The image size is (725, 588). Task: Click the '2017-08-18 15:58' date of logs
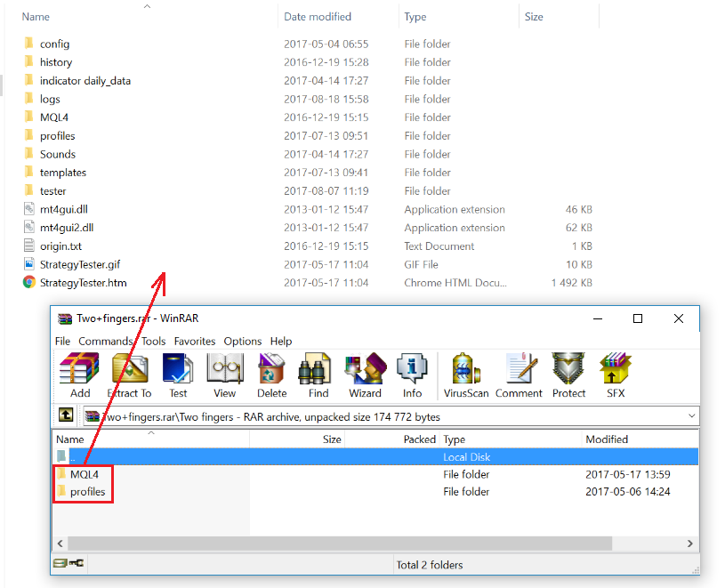pyautogui.click(x=326, y=99)
